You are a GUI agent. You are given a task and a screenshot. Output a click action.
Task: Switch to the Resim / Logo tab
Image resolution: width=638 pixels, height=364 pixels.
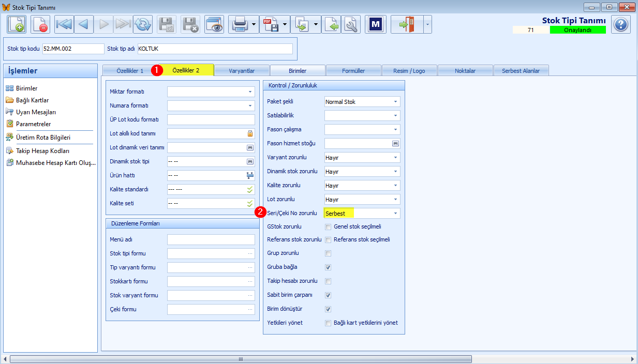click(409, 71)
